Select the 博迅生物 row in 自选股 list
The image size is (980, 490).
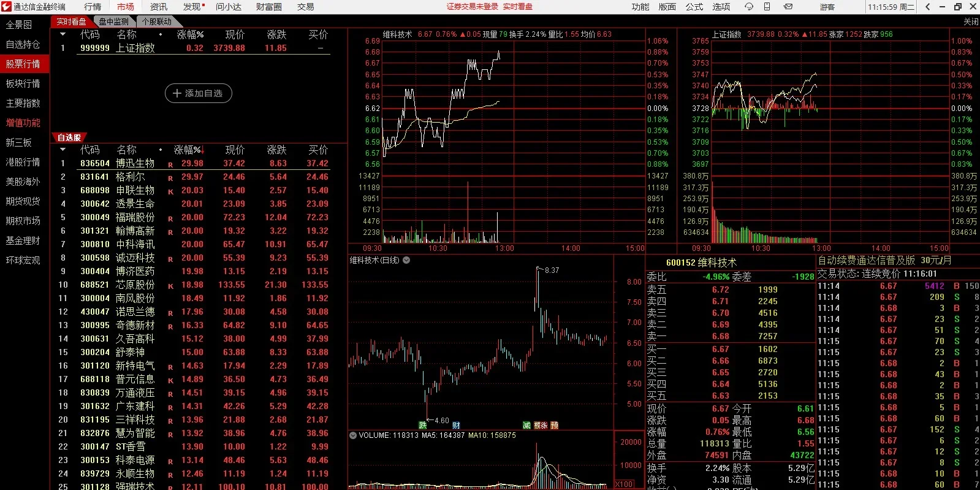point(198,164)
